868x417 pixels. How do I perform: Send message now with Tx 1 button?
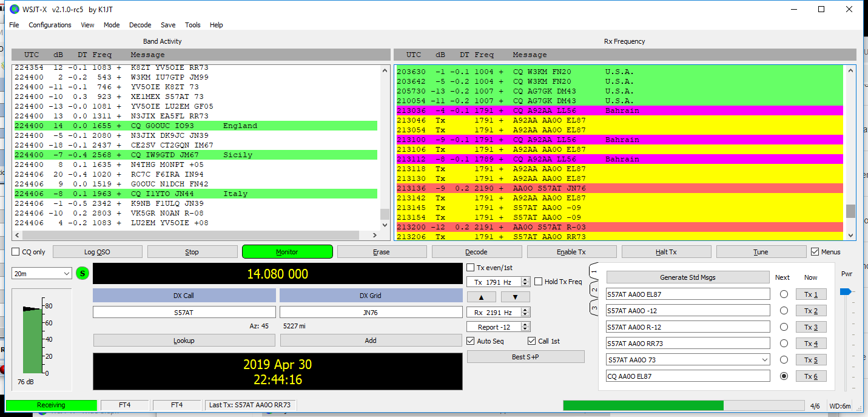pyautogui.click(x=811, y=294)
